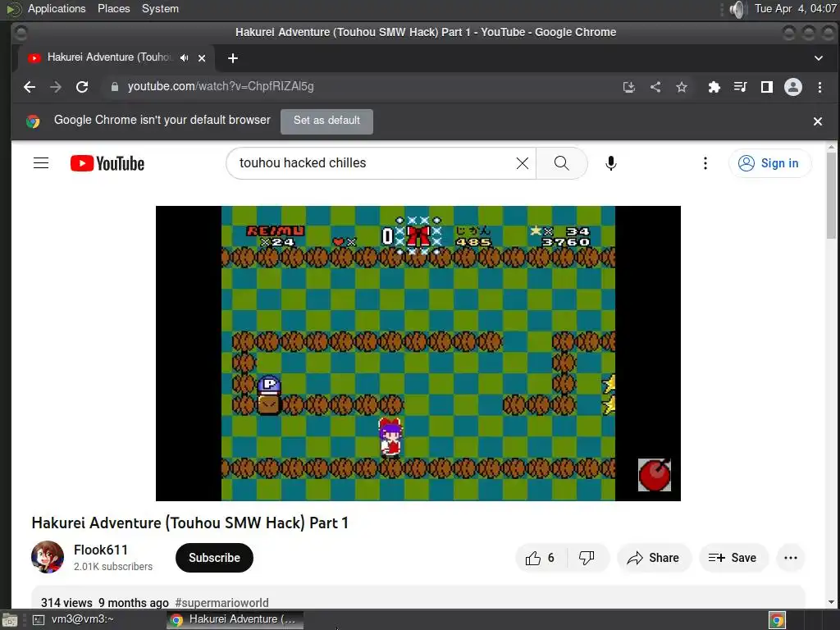Image resolution: width=840 pixels, height=630 pixels.
Task: Click the browser forward arrow
Action: coord(56,87)
